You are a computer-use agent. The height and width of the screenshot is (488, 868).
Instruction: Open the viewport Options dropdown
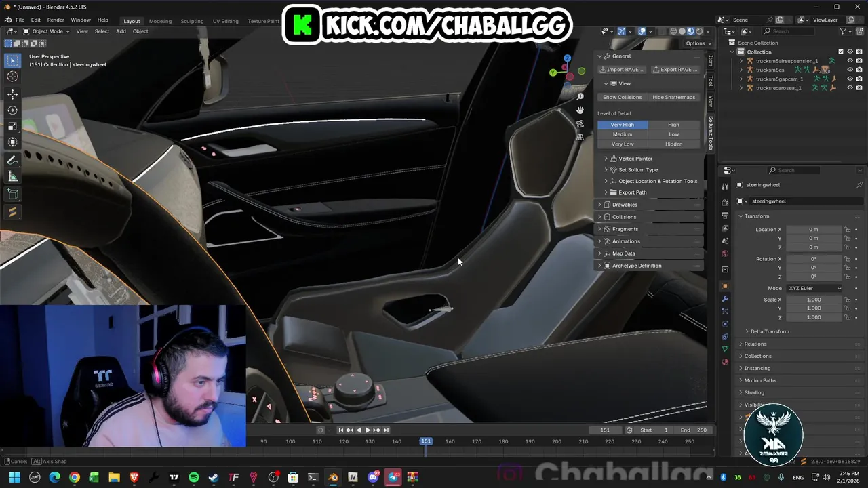click(698, 43)
